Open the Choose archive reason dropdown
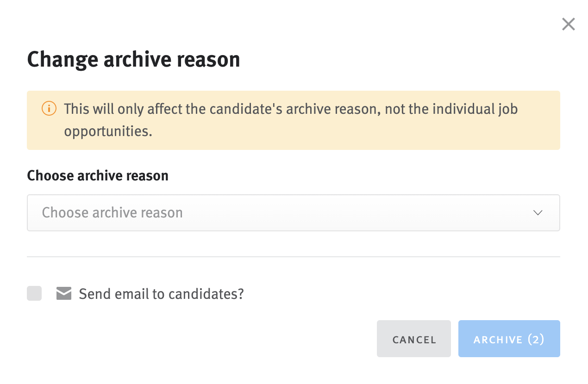Screen dimensions: 588x384 294,213
